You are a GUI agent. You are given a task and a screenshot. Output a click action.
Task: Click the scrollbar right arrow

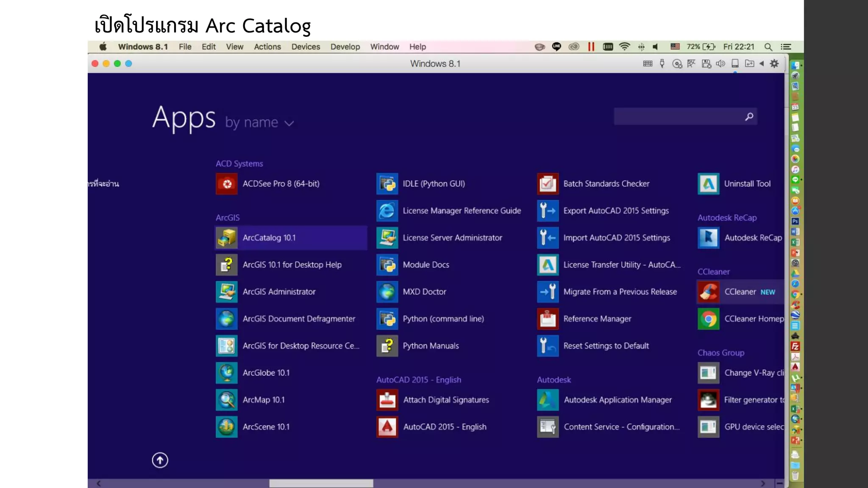click(x=763, y=483)
